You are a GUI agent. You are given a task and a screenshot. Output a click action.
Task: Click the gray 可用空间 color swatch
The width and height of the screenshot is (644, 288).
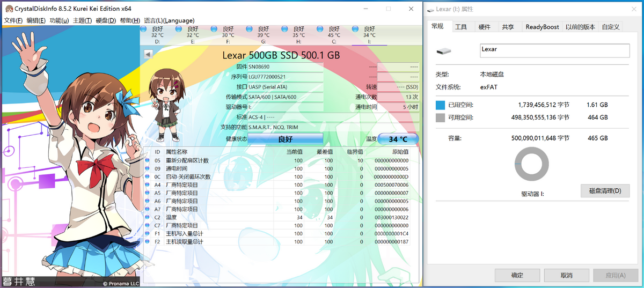(440, 117)
